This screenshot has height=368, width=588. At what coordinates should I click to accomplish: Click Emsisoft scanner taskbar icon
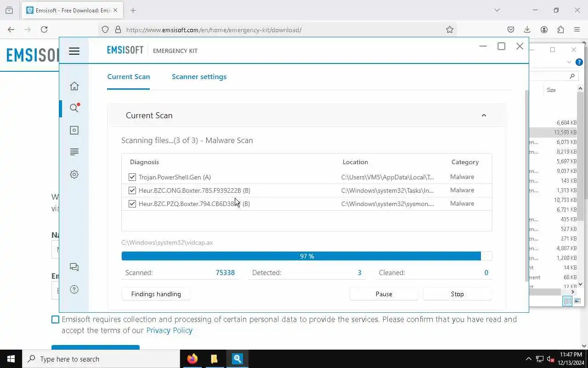click(237, 359)
